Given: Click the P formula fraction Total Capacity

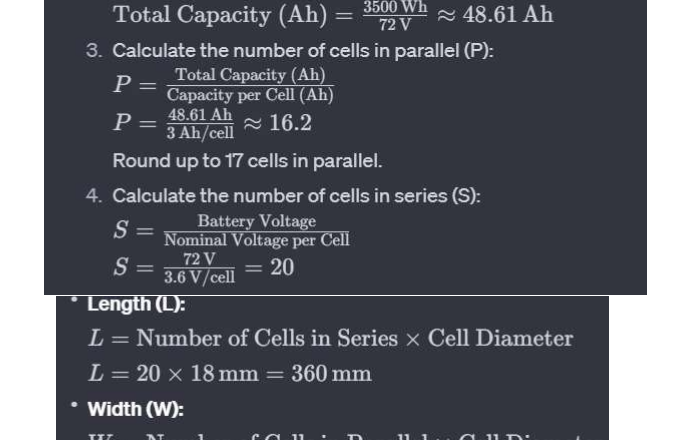Looking at the screenshot, I should [x=224, y=85].
